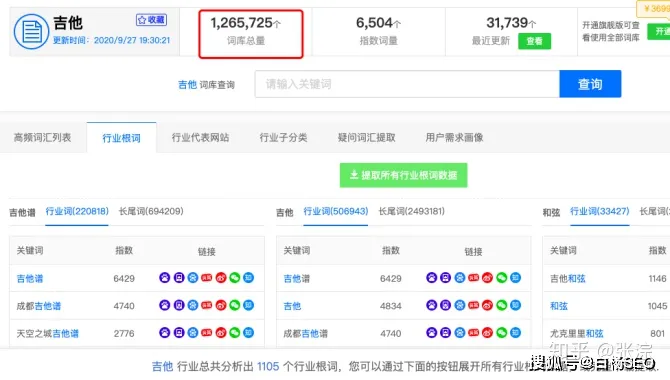The width and height of the screenshot is (670, 380).
Task: Open Baidu paw icon in 天空之城吉他谱 row
Action: click(165, 333)
